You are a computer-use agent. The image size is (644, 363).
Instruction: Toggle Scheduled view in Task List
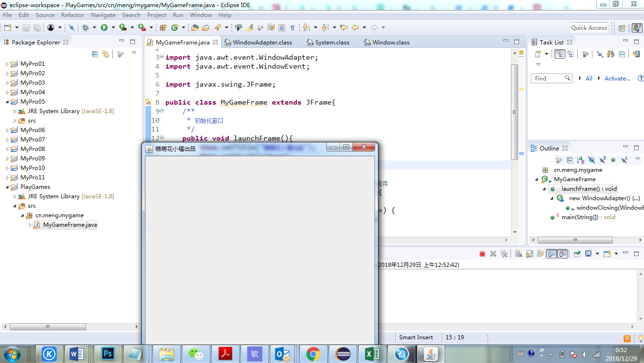571,54
